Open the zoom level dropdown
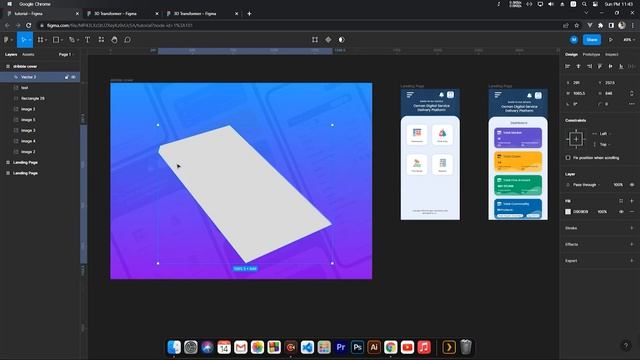The height and width of the screenshot is (360, 640). (x=629, y=40)
